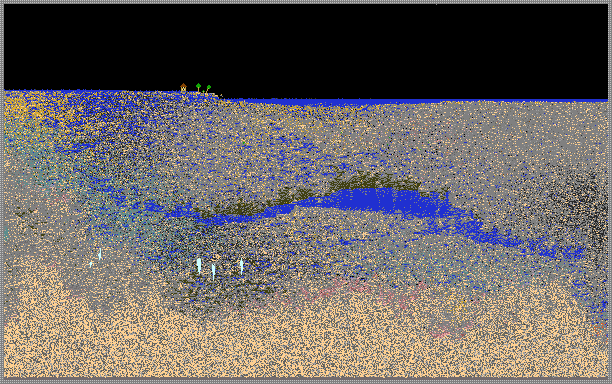Select the tall green tree beside the house
This screenshot has height=384, width=612.
pyautogui.click(x=198, y=87)
